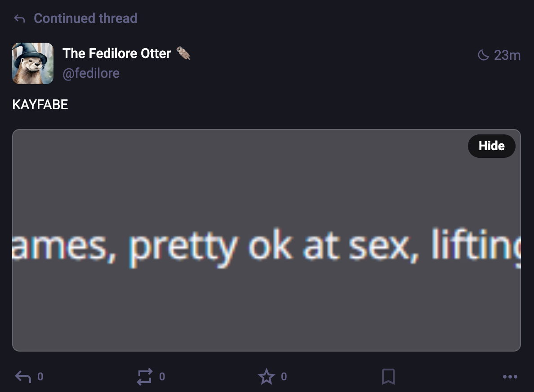Click the favorite count number
534x392 pixels.
click(x=284, y=377)
